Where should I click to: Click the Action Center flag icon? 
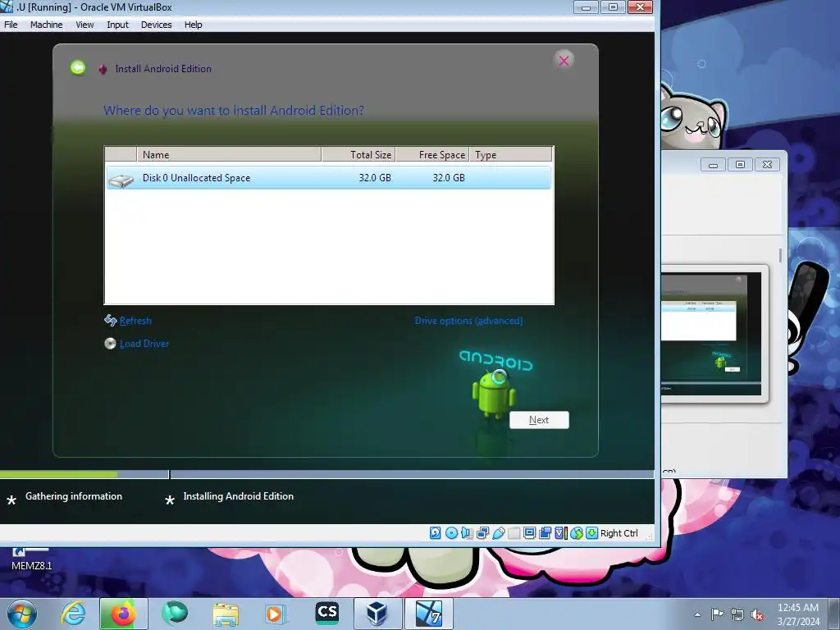coord(717,614)
